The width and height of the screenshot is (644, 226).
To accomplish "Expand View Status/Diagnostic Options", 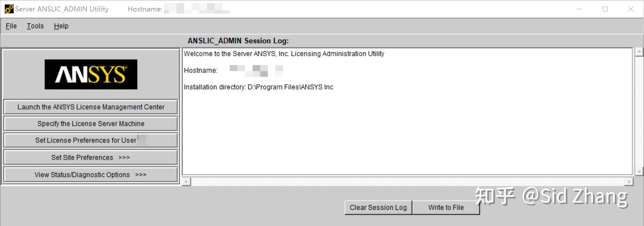I will tap(91, 174).
